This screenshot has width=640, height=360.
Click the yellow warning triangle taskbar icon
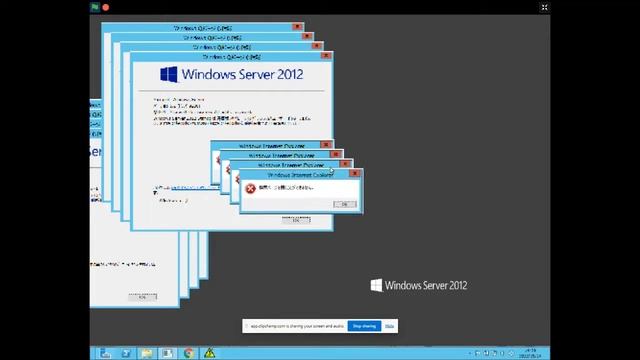click(x=209, y=353)
